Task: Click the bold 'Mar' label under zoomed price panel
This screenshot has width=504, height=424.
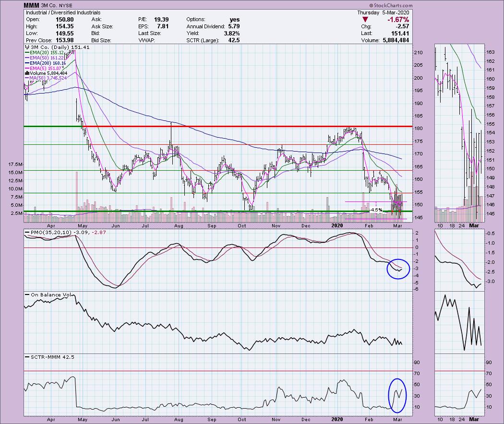Action: [x=474, y=226]
